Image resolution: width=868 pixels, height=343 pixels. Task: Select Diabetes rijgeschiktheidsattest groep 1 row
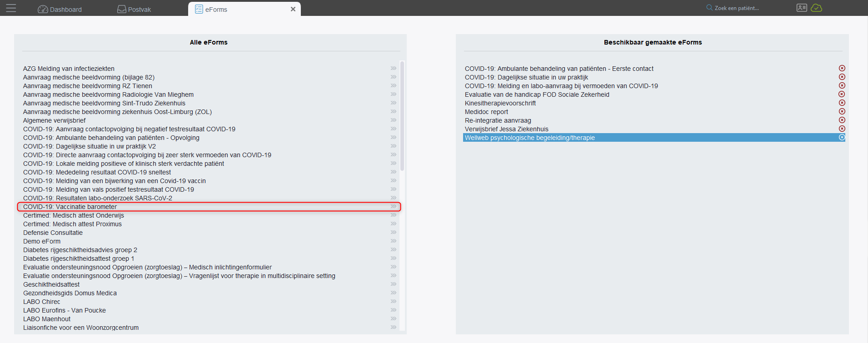pos(210,258)
